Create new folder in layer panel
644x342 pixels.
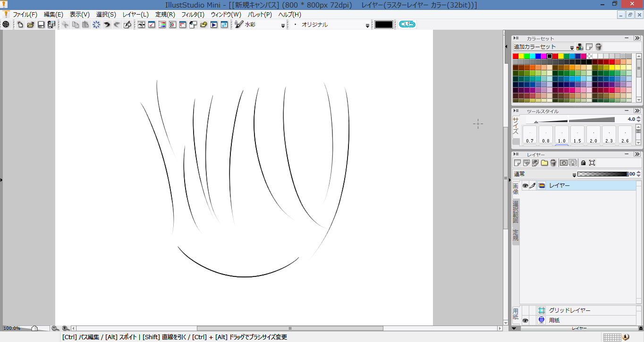[544, 163]
